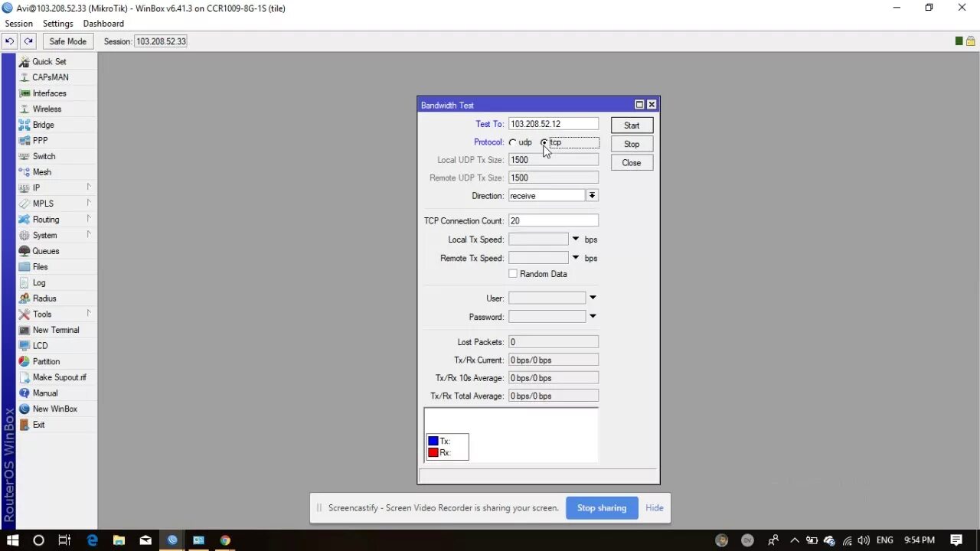This screenshot has width=980, height=551.
Task: Open the PPP menu
Action: click(40, 141)
